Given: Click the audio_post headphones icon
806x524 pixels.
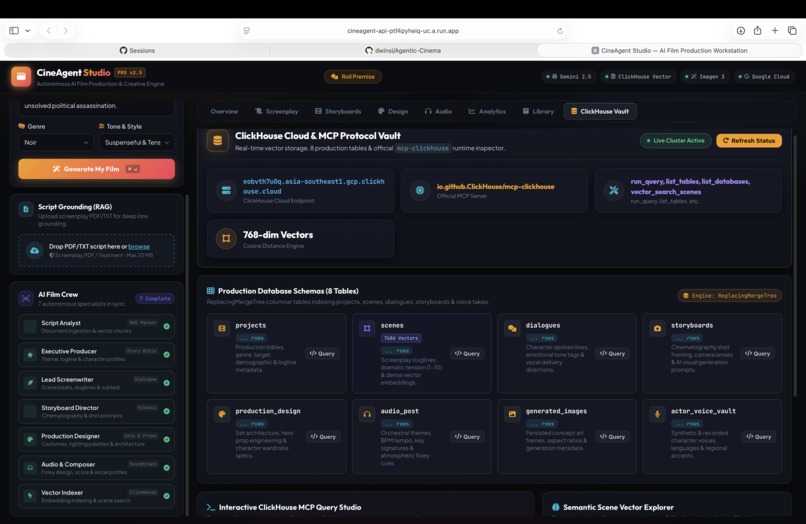Looking at the screenshot, I should (x=367, y=414).
